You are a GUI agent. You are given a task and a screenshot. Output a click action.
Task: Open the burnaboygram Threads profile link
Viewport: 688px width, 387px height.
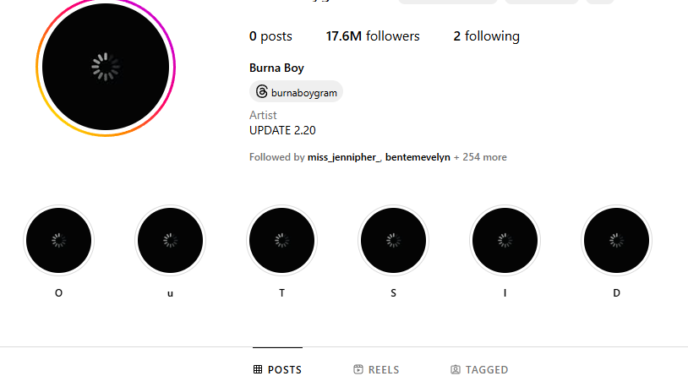[296, 92]
